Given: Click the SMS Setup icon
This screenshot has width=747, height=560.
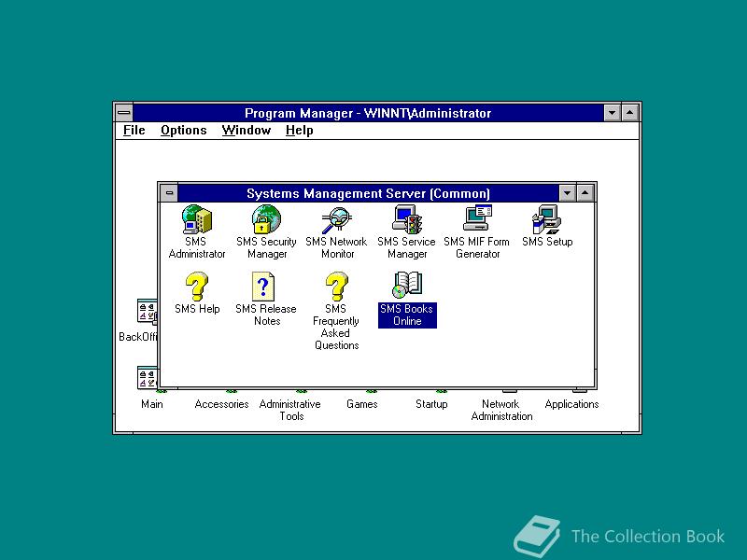Looking at the screenshot, I should pos(547,219).
